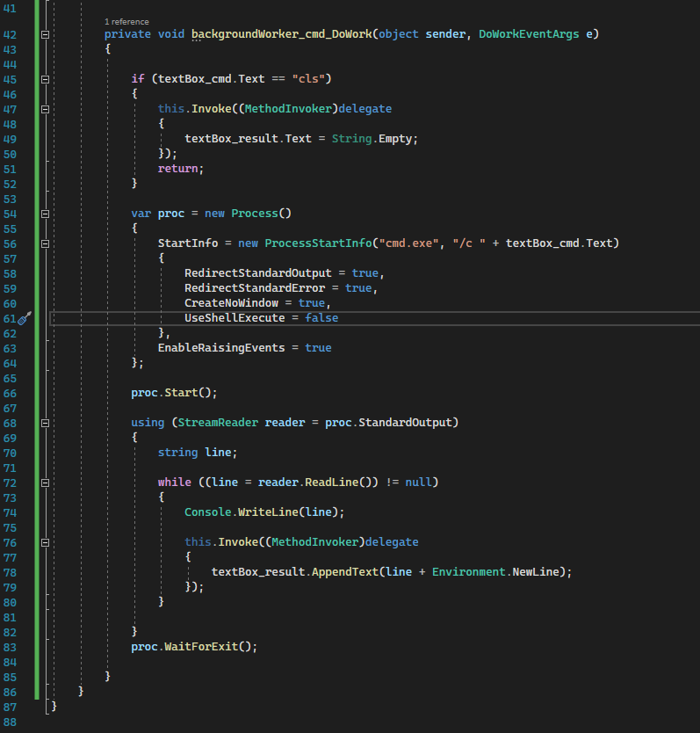Click line number 56 in the gutter
The image size is (700, 733).
tap(10, 244)
